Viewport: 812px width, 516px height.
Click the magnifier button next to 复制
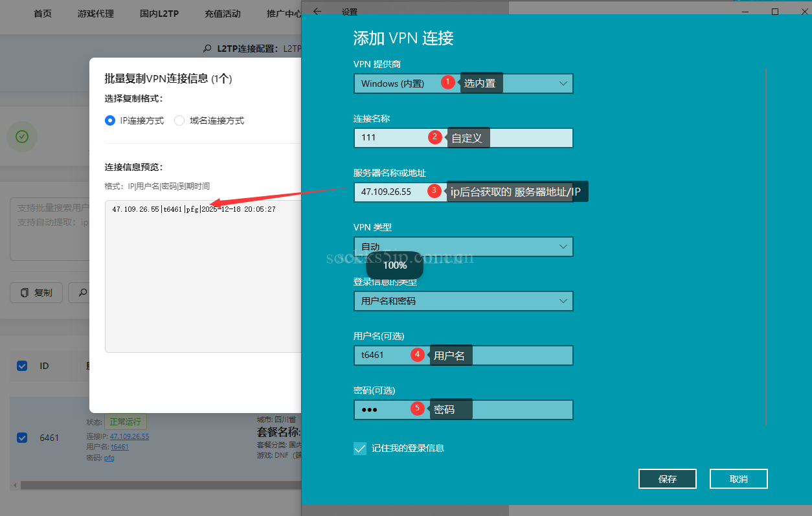(x=82, y=293)
